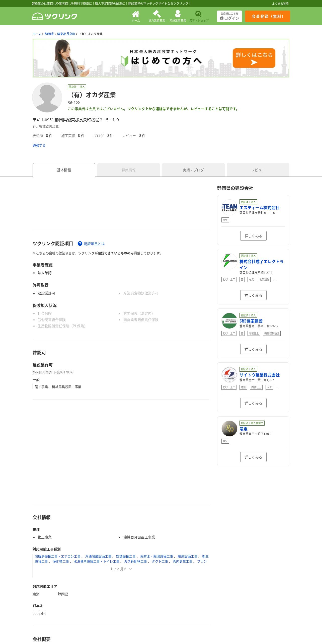Image resolution: width=322 pixels, height=644 pixels.
Task: Open よくある質問 link
Action: 280,4
